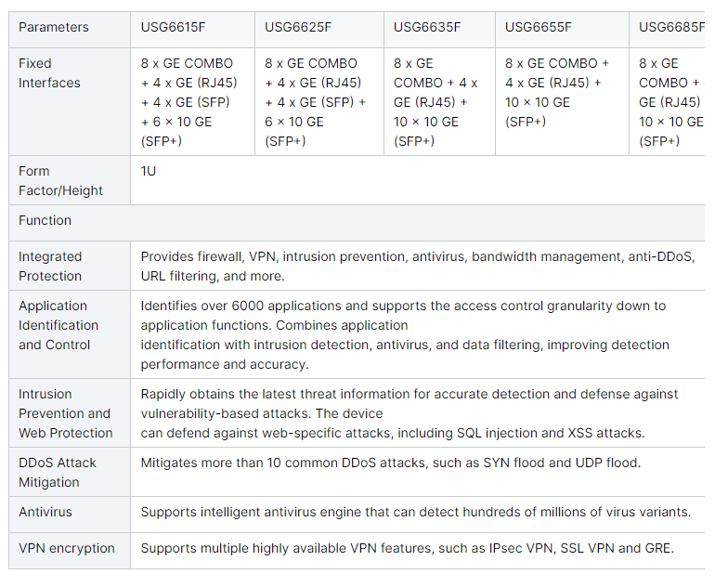Click the USG6685F column header

pos(667,30)
